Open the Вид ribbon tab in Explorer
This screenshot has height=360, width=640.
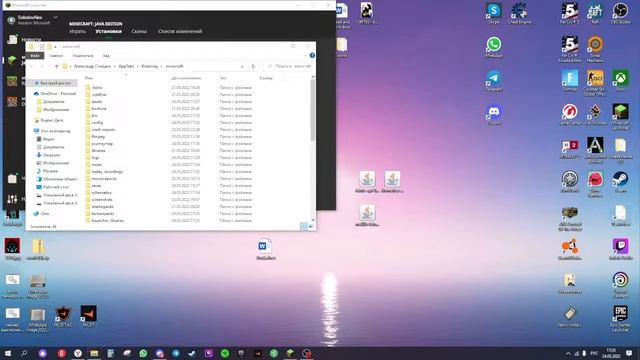(106, 56)
